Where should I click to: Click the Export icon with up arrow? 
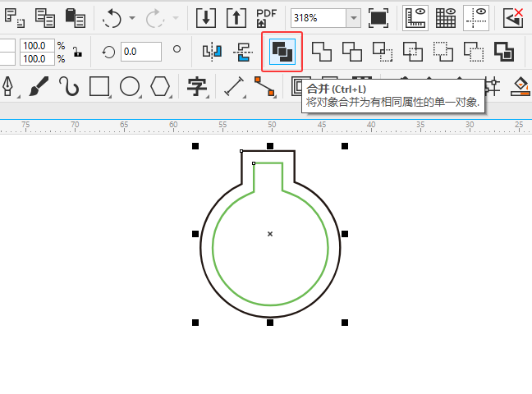[236, 18]
